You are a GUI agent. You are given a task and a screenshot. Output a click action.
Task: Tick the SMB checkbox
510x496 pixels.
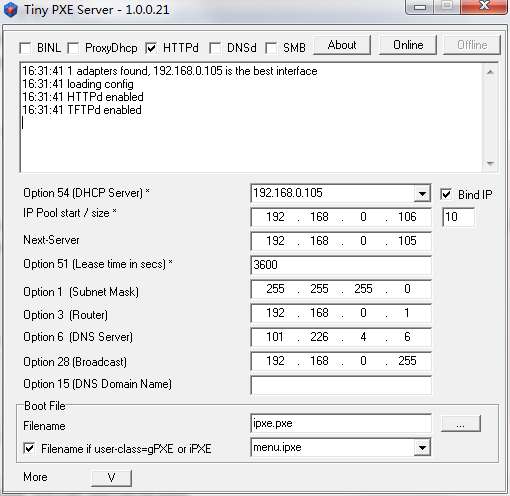point(271,48)
